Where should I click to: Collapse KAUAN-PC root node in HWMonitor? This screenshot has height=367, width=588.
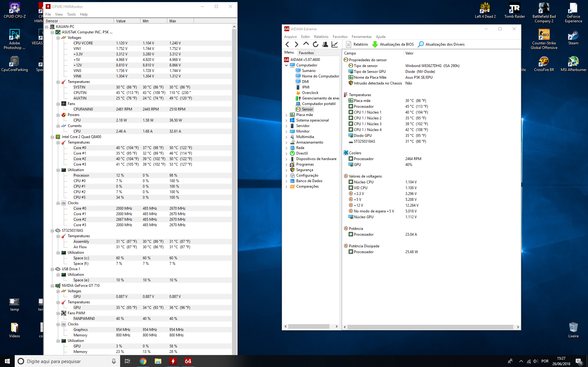coord(47,27)
